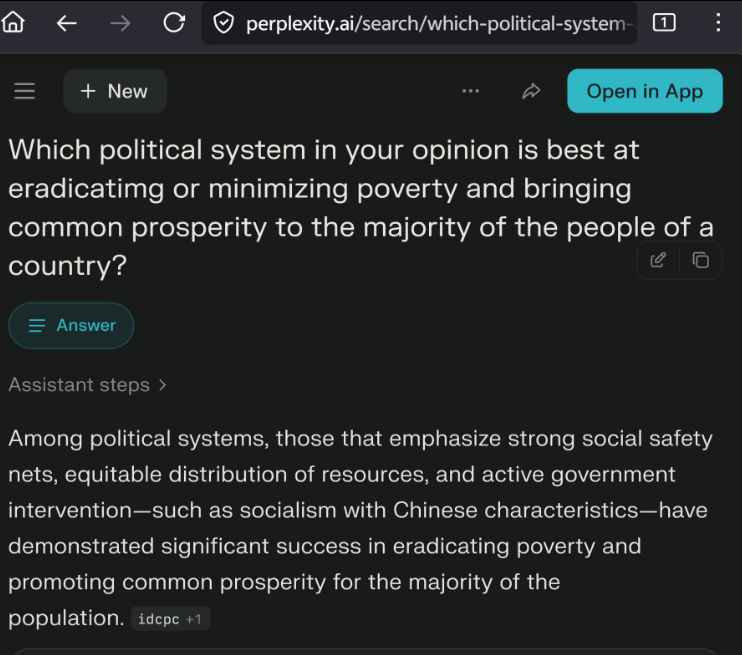Image resolution: width=742 pixels, height=655 pixels.
Task: View site security shield info
Action: pyautogui.click(x=223, y=23)
